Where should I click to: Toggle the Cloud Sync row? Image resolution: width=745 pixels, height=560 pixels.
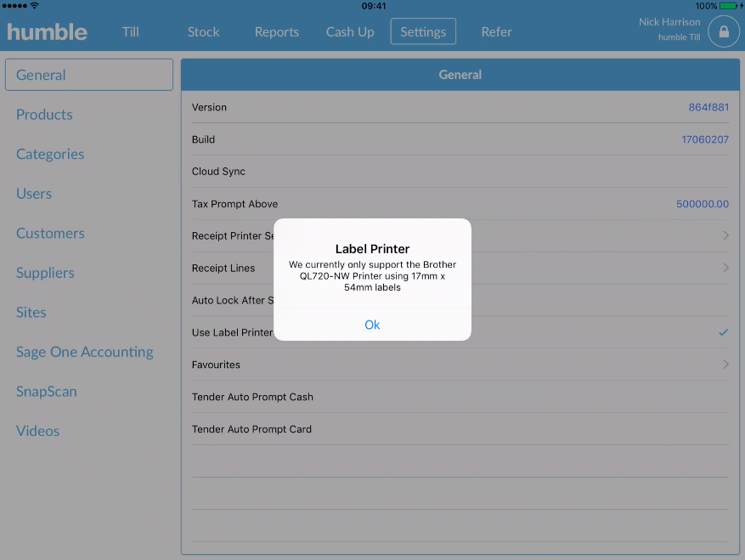pyautogui.click(x=460, y=172)
